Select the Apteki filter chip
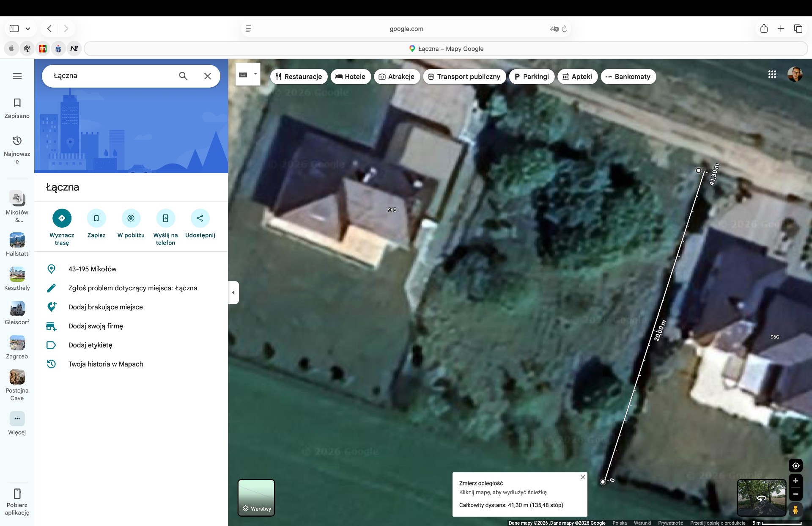This screenshot has width=812, height=526. (x=578, y=77)
